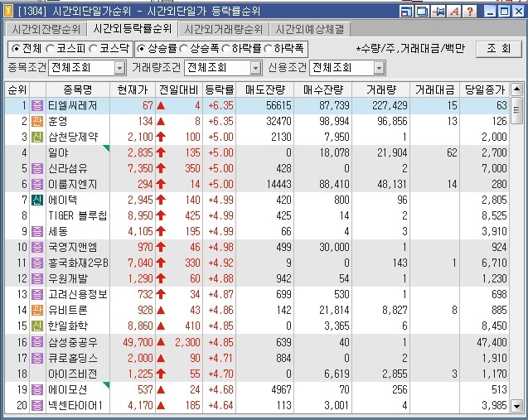
Task: Click the red up arrow in 일야 row
Action: 161,152
